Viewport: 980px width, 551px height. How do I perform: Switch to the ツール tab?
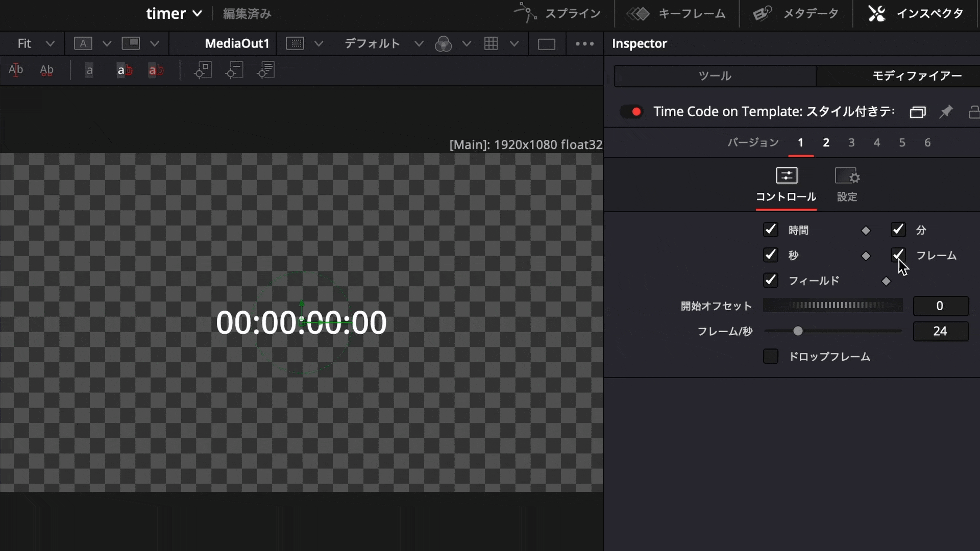715,76
